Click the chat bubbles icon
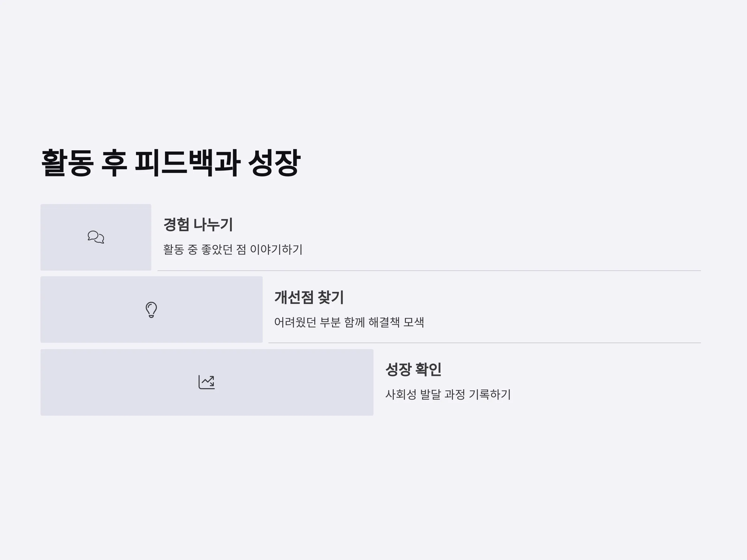 click(x=96, y=237)
